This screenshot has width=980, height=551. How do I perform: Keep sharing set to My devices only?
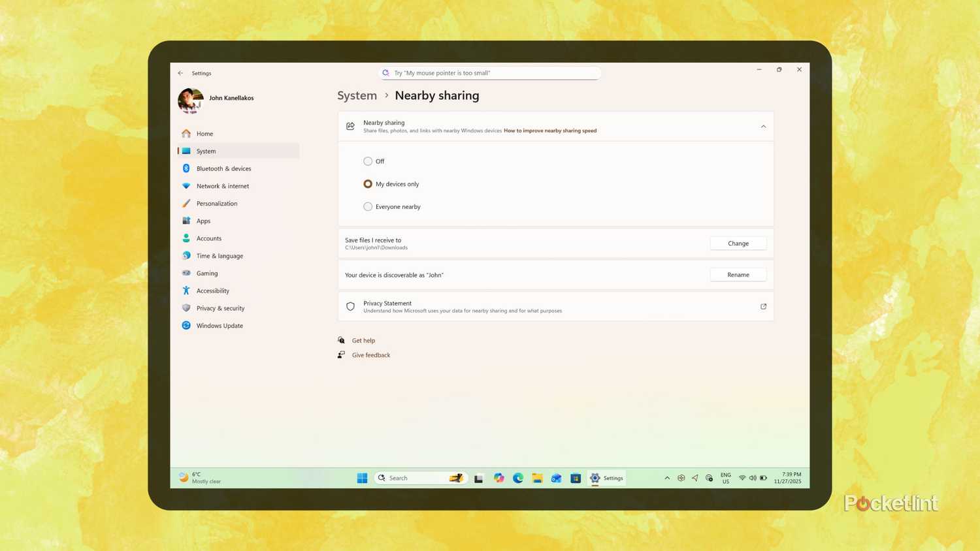click(368, 183)
